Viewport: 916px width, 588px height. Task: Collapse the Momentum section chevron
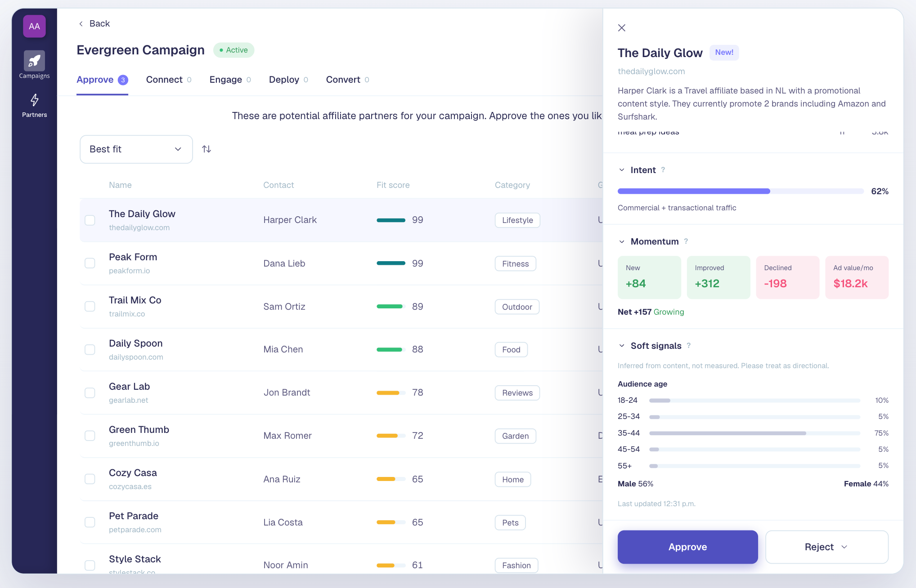622,241
